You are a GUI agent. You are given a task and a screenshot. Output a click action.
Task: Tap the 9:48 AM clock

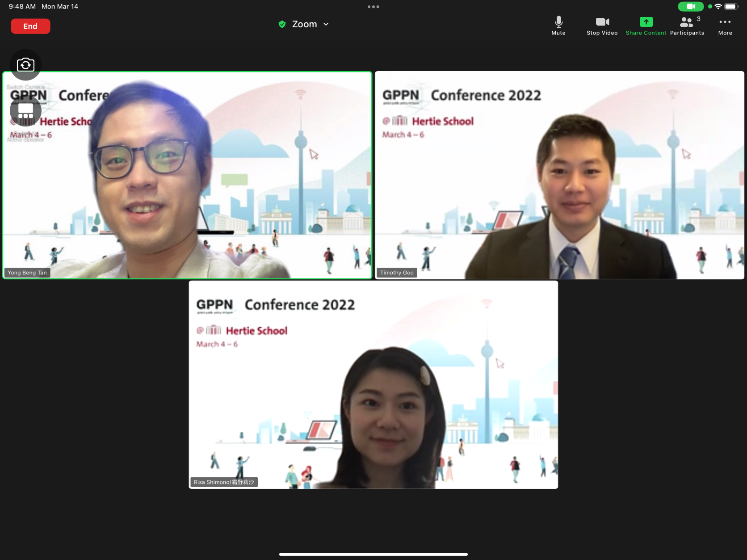22,7
